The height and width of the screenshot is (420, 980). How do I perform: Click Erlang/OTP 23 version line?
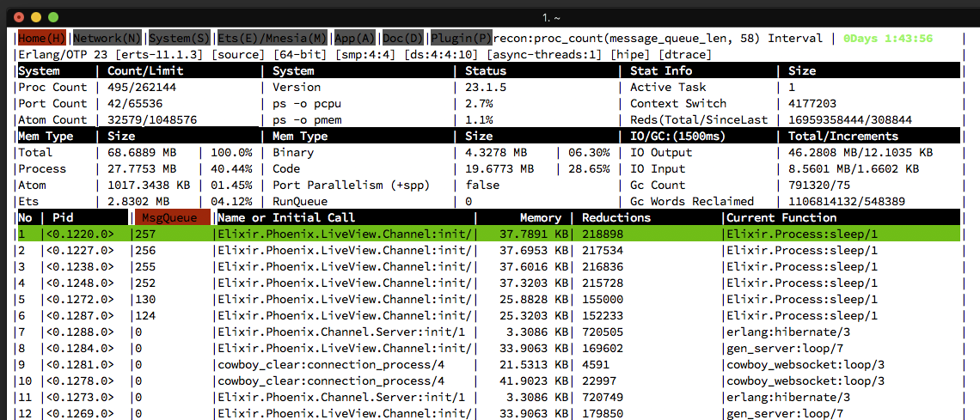(x=365, y=55)
